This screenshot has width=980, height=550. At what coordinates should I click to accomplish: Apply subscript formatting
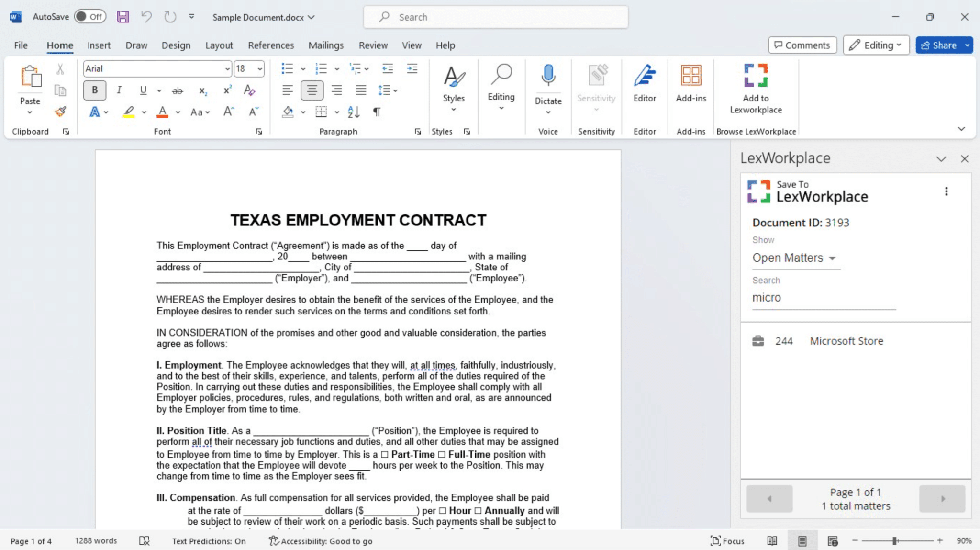coord(203,90)
